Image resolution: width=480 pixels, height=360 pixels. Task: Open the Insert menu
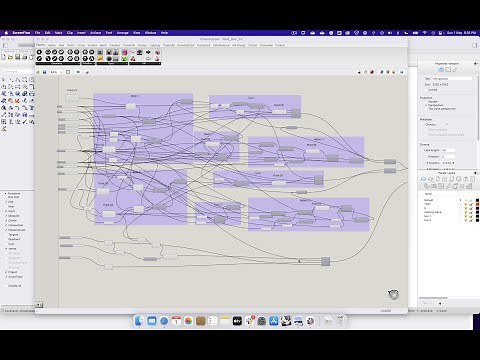(x=81, y=33)
